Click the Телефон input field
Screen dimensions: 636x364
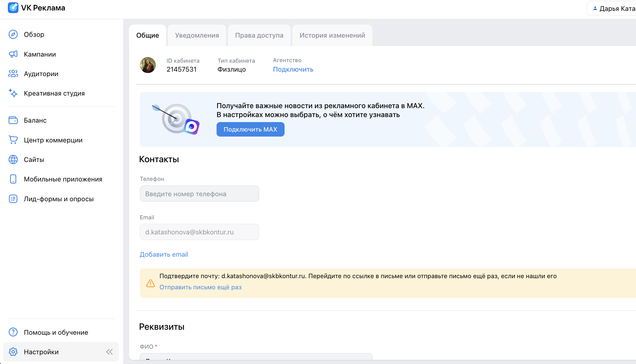click(x=199, y=194)
